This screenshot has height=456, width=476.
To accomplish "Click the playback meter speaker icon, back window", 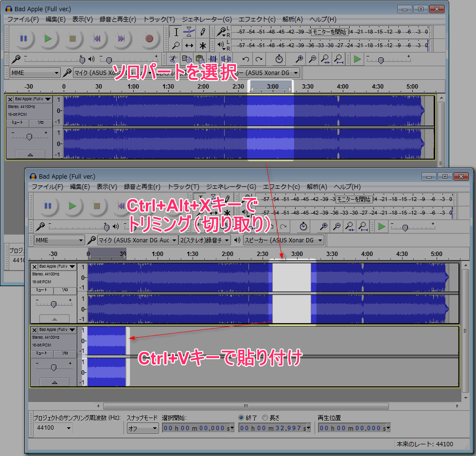I will (x=222, y=45).
